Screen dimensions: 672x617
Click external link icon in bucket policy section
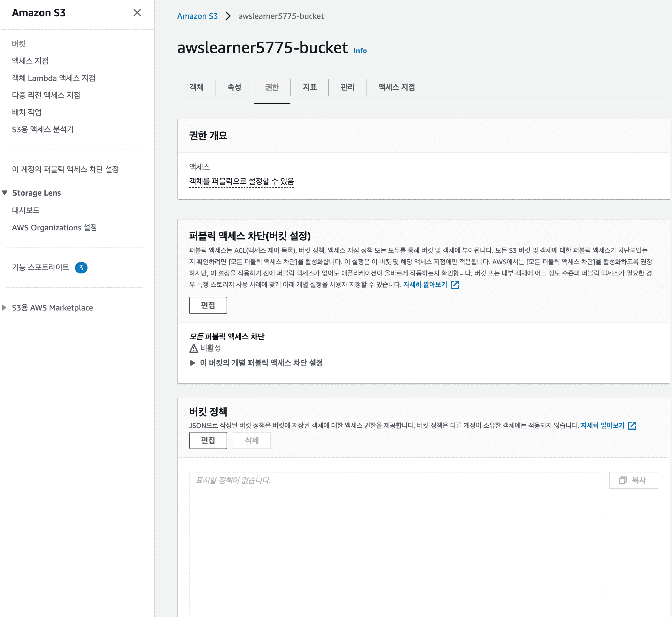[x=632, y=426]
